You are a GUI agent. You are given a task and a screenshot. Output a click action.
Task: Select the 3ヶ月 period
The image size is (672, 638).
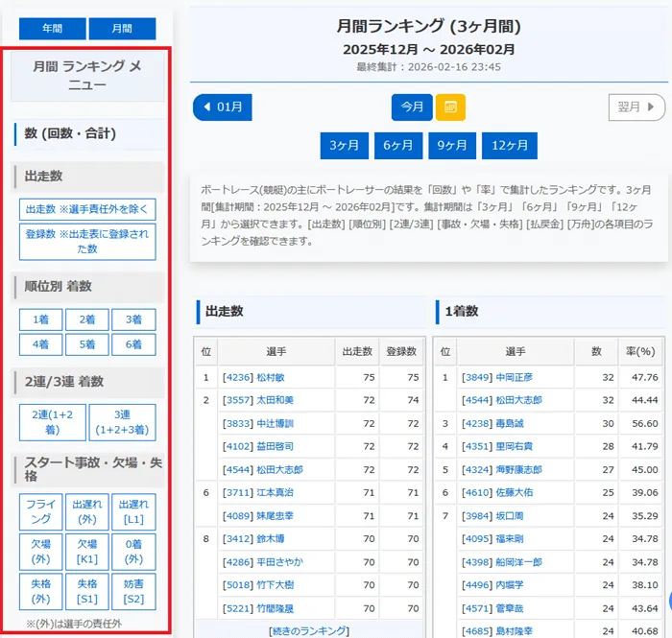click(x=344, y=146)
